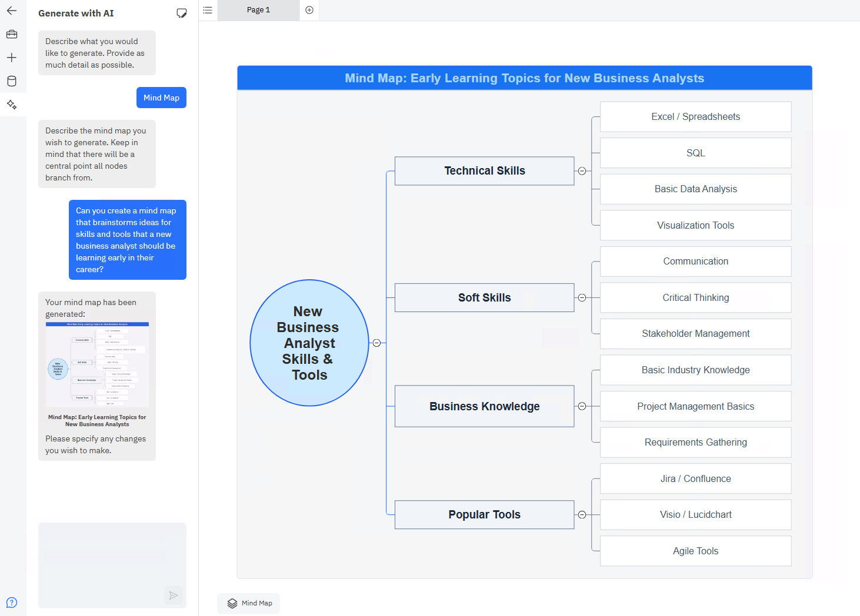Click the back arrow icon

[12, 11]
